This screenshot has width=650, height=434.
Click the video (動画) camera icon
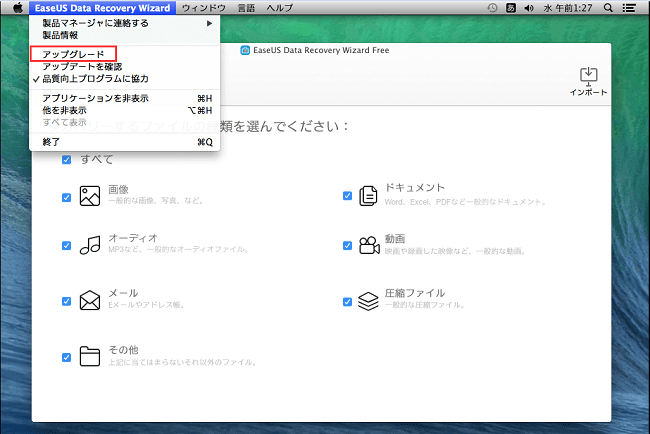[369, 245]
